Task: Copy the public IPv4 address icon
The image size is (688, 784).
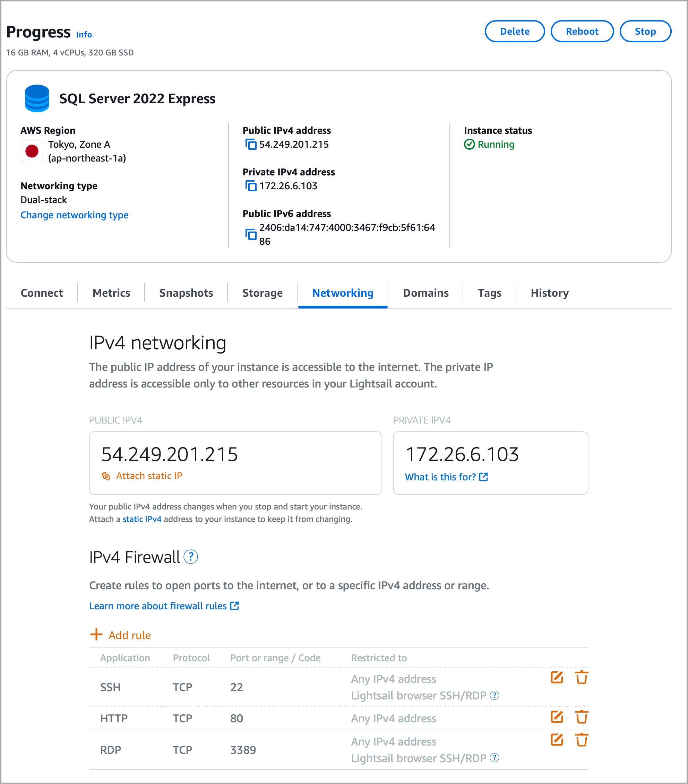Action: 251,145
